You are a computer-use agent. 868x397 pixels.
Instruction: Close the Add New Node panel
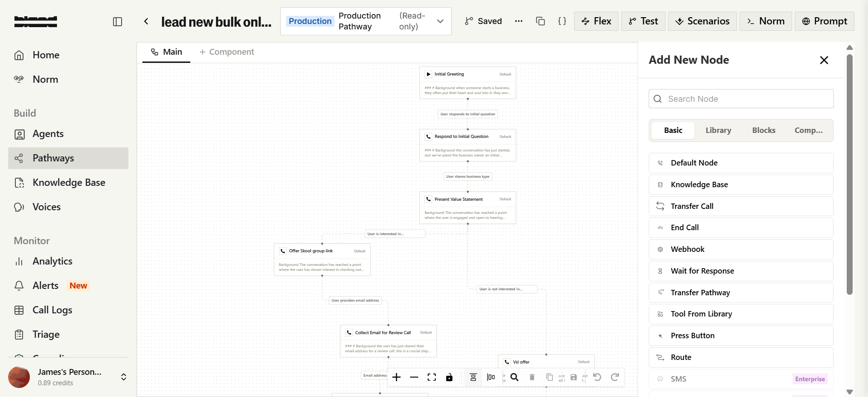[824, 60]
